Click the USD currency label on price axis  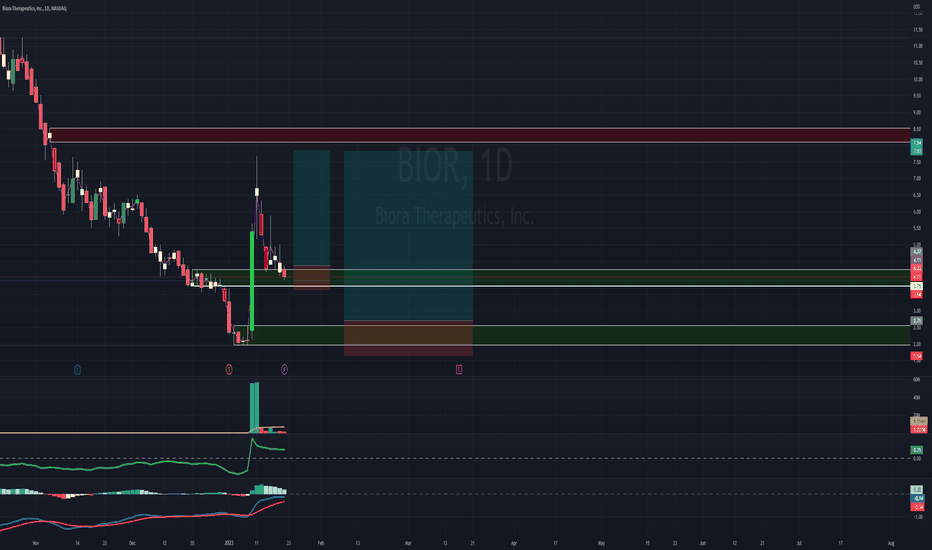917,6
